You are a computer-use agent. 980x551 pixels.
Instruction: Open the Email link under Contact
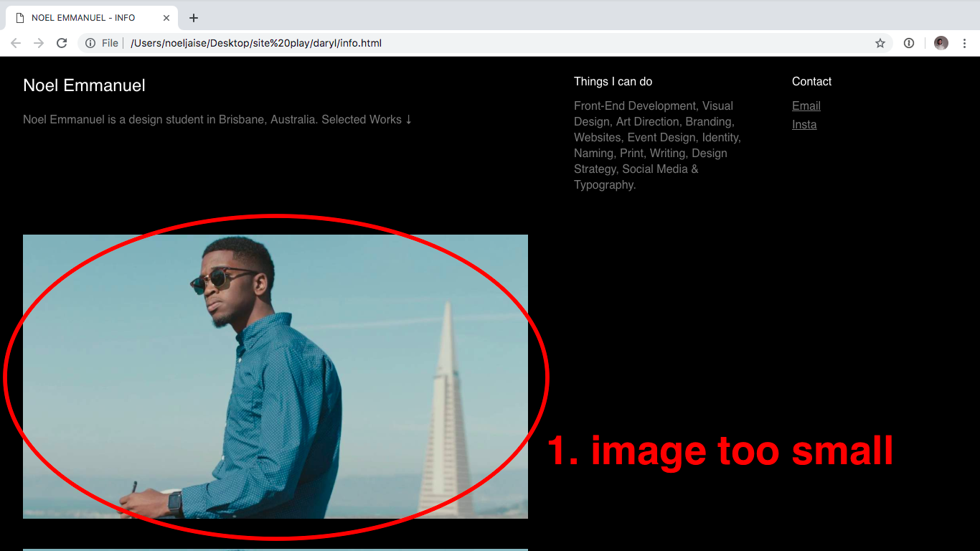point(806,105)
